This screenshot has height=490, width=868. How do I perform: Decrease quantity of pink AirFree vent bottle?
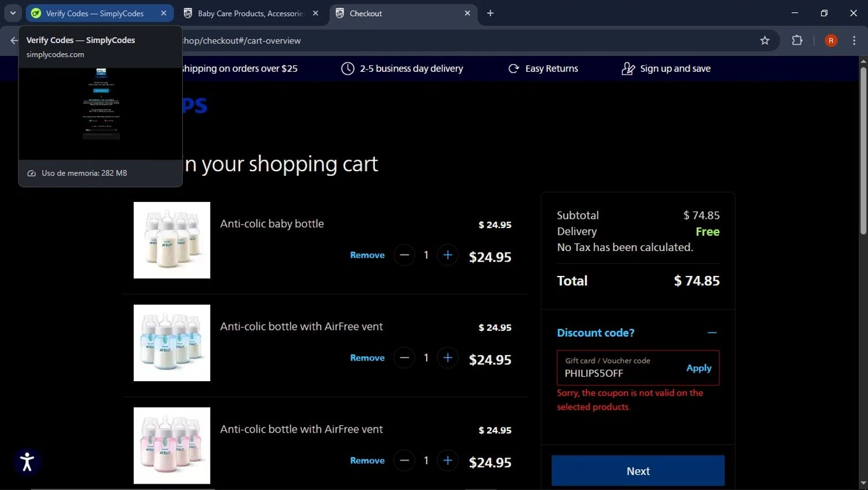pos(404,460)
